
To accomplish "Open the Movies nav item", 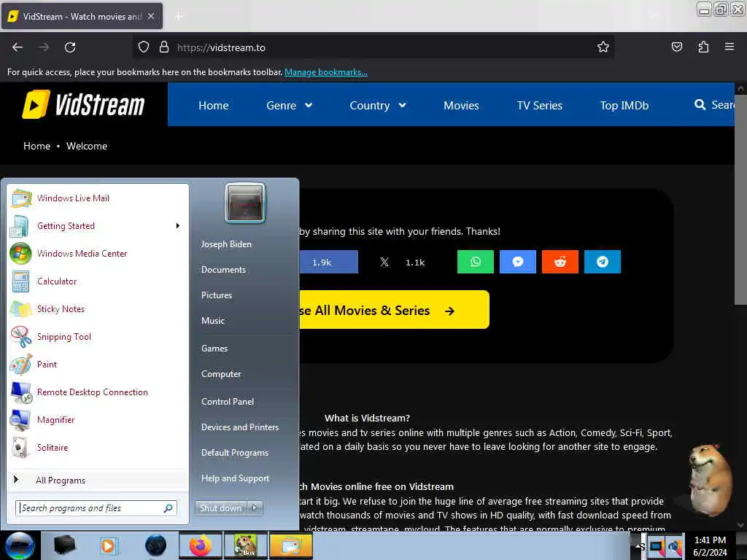I will pos(461,105).
